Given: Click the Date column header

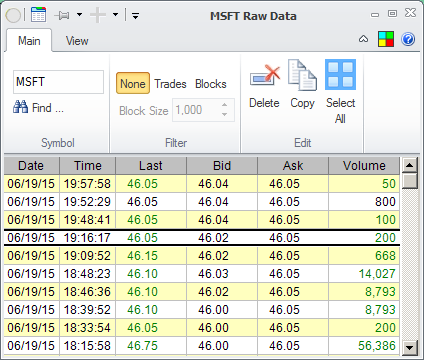Looking at the screenshot, I should pos(31,166).
